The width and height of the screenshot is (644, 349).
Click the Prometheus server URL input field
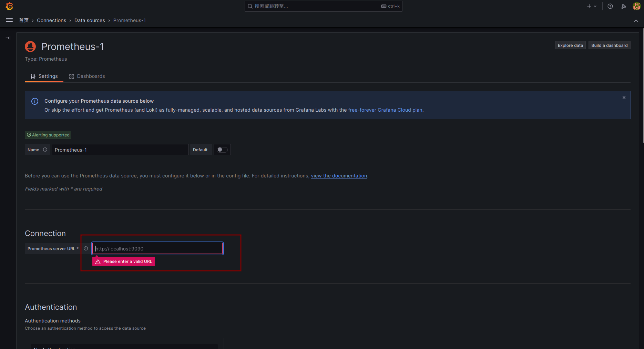point(157,248)
